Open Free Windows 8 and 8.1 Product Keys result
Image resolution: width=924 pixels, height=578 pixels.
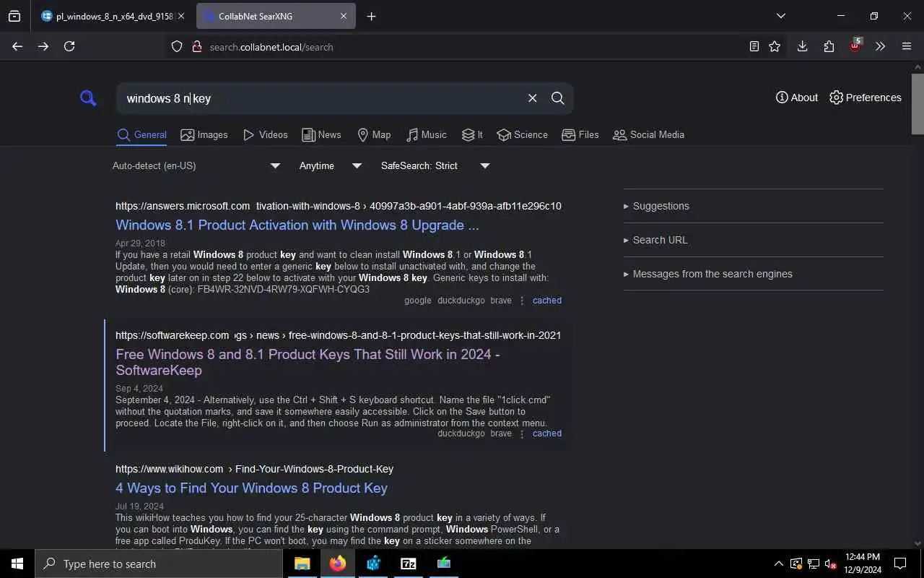(308, 362)
